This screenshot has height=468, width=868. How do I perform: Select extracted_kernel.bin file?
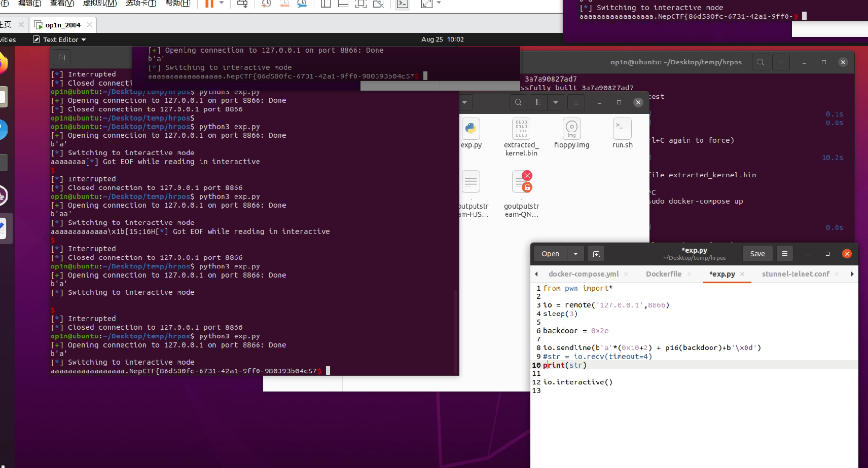(521, 137)
